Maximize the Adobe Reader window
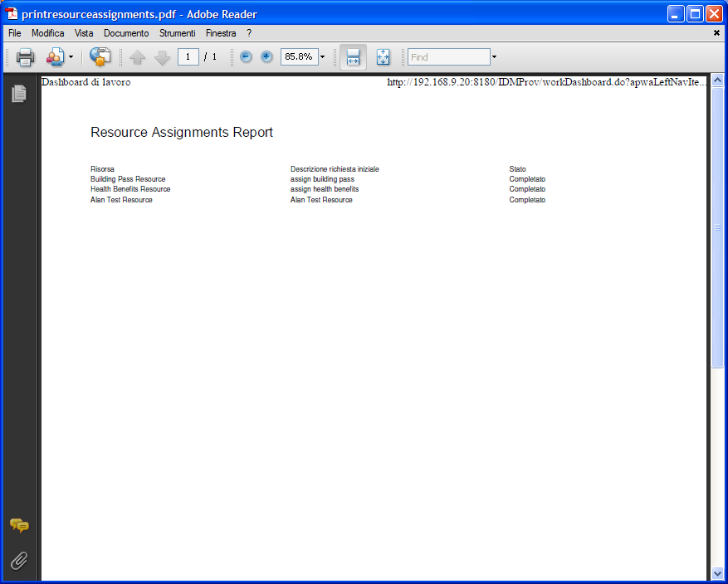The image size is (728, 584). coord(695,14)
